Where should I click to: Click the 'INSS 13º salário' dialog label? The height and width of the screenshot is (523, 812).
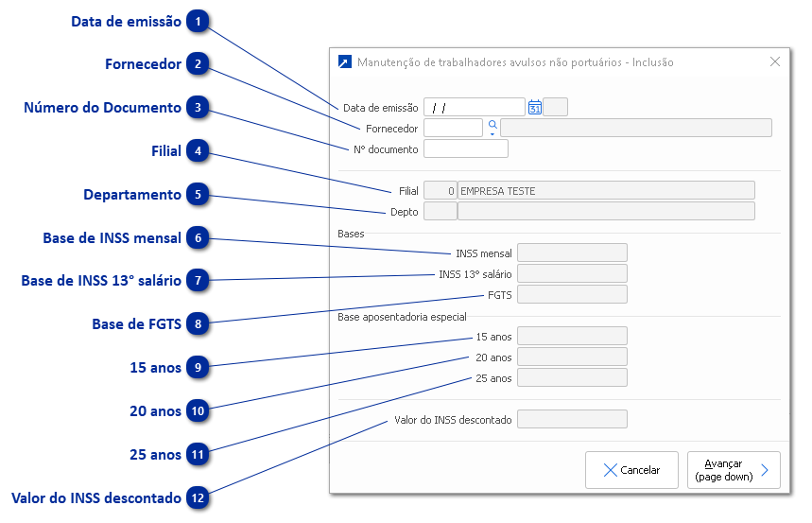[475, 274]
